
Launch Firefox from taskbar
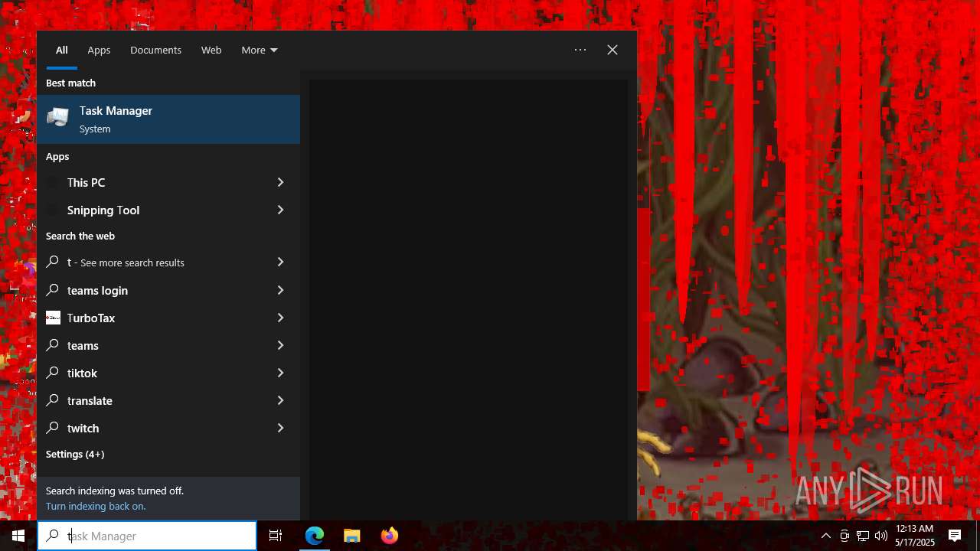(x=390, y=536)
